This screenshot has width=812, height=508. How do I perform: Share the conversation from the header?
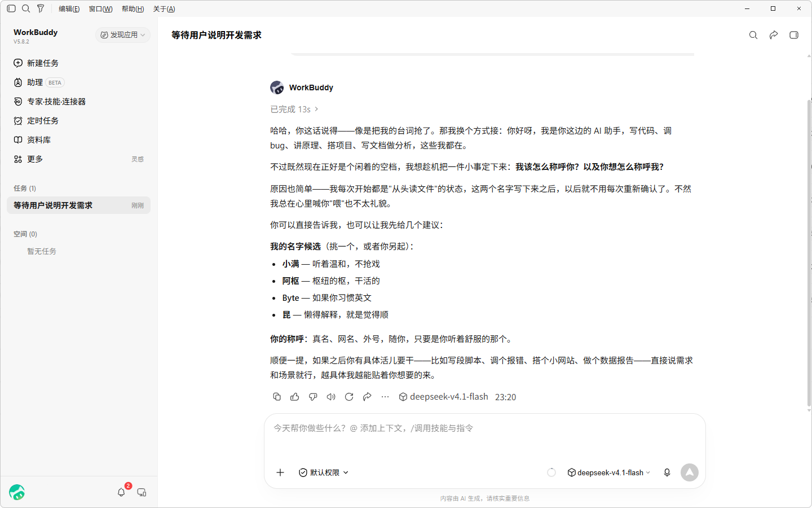774,35
